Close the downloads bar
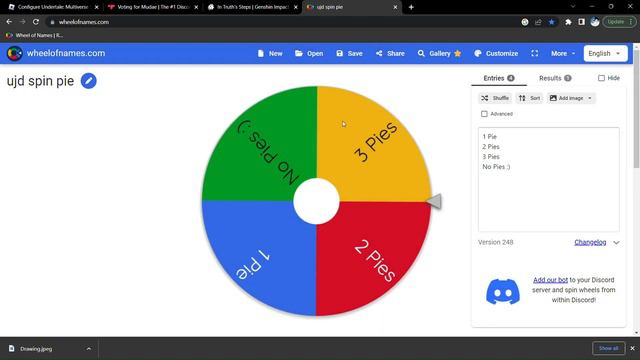 tap(632, 348)
